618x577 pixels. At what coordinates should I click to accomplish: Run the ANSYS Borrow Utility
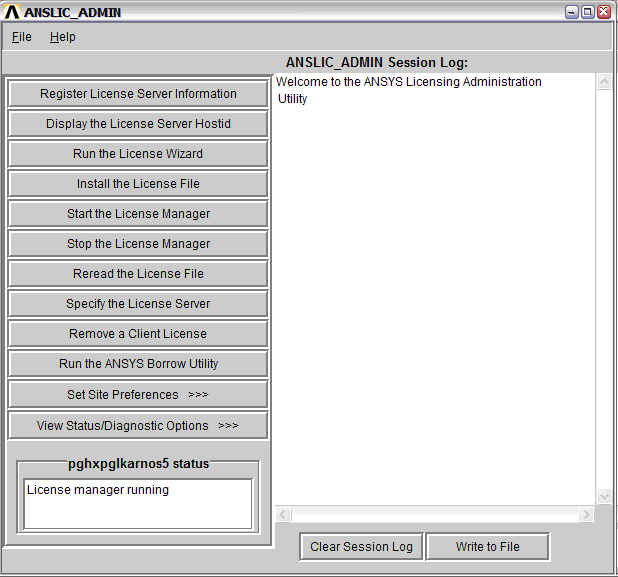(x=138, y=363)
